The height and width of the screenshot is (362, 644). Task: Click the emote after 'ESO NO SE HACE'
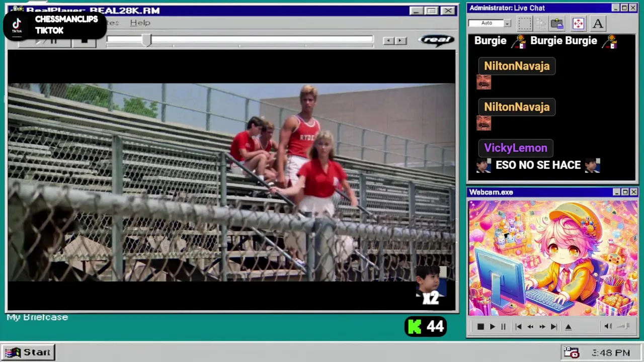click(x=592, y=165)
